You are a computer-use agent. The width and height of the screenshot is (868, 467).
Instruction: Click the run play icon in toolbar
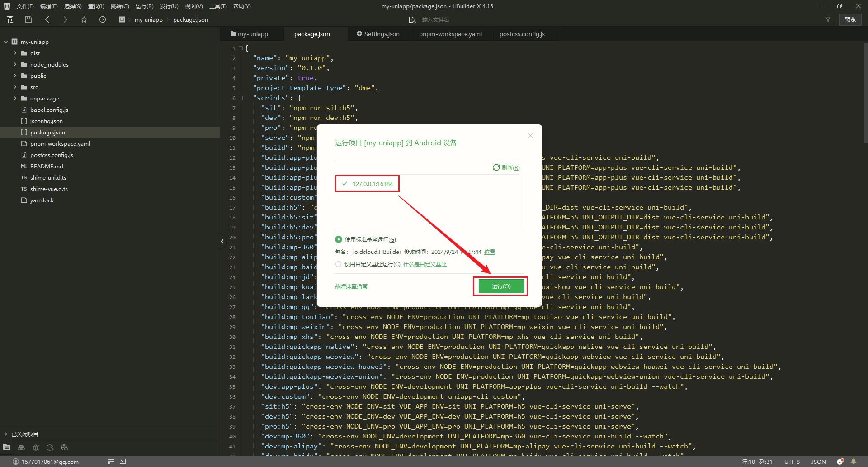(x=103, y=19)
